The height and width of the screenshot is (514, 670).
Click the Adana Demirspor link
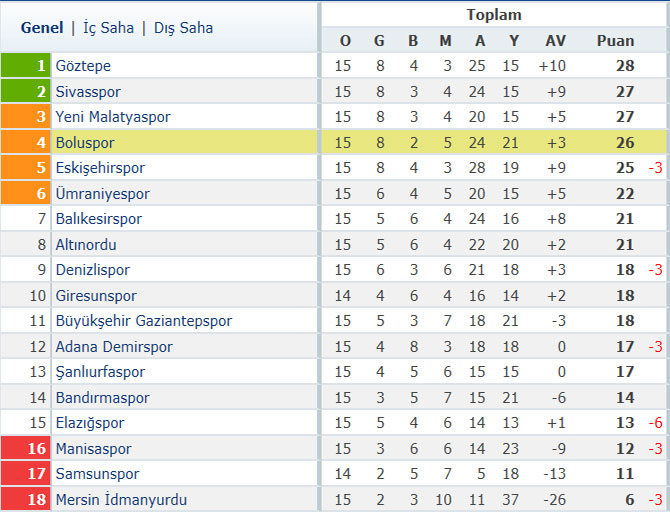tap(114, 347)
